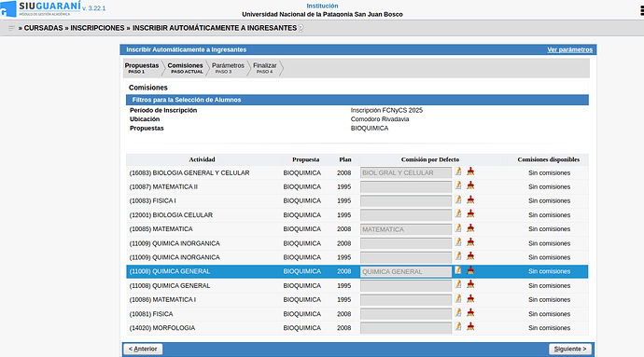Clear commission for QUIMICA INORGANICA plan 1995
The width and height of the screenshot is (644, 357).
[x=470, y=256]
